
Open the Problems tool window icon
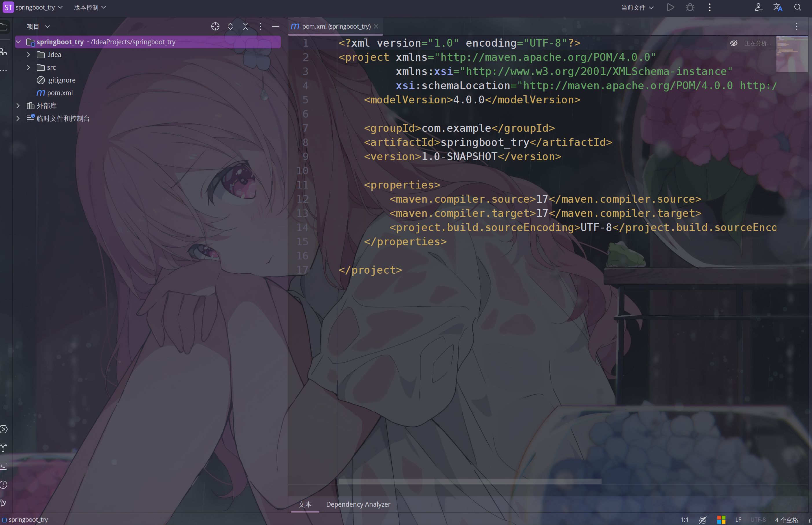click(4, 485)
